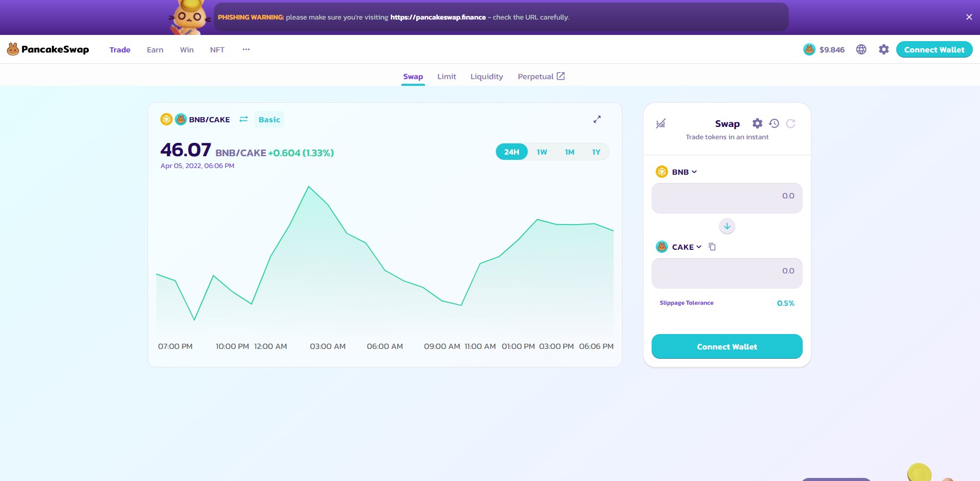Click the BNB amount input field
Viewport: 980px width, 481px height.
tap(727, 198)
